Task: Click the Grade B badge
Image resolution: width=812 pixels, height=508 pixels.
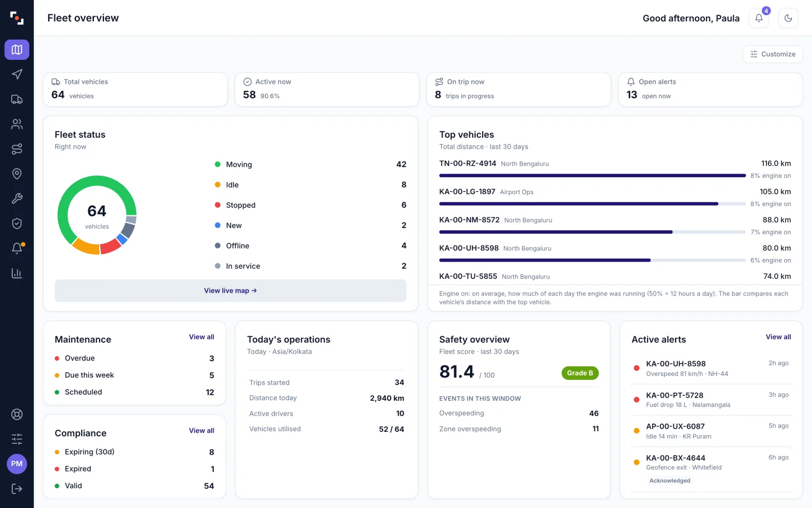Action: pos(580,373)
